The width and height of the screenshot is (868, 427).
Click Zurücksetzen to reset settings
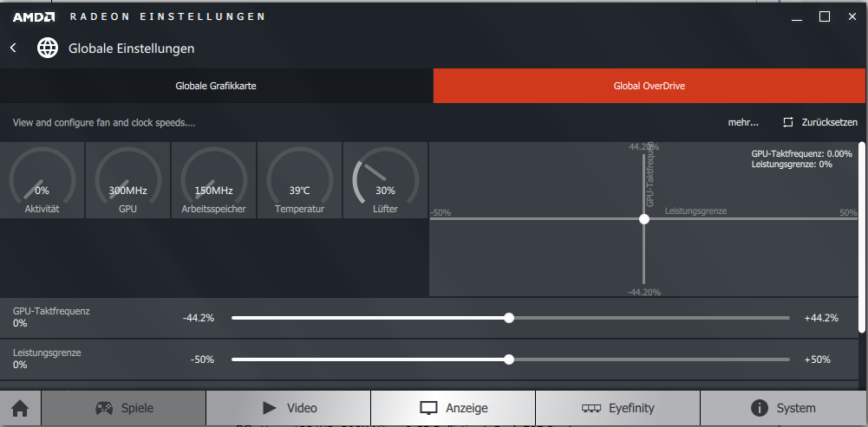pyautogui.click(x=820, y=122)
